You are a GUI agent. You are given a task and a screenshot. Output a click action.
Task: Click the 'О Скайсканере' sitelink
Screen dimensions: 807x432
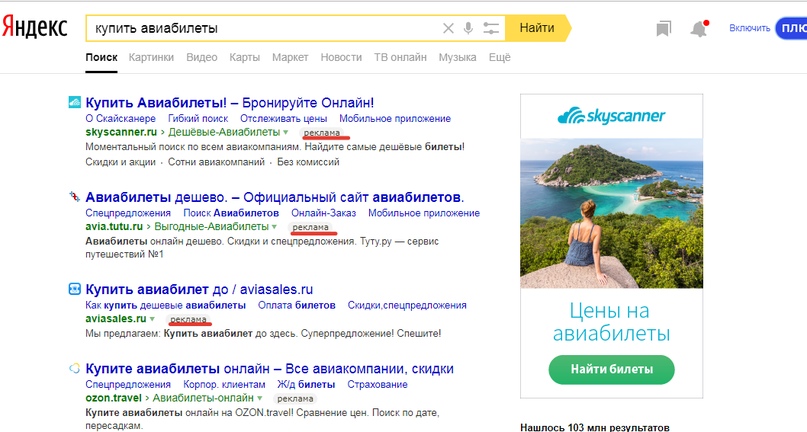pos(120,118)
